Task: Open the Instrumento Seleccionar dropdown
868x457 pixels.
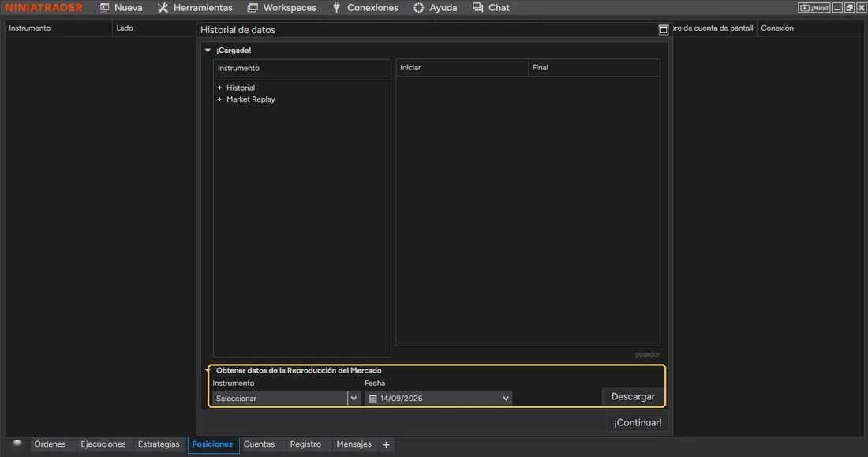Action: coord(286,399)
